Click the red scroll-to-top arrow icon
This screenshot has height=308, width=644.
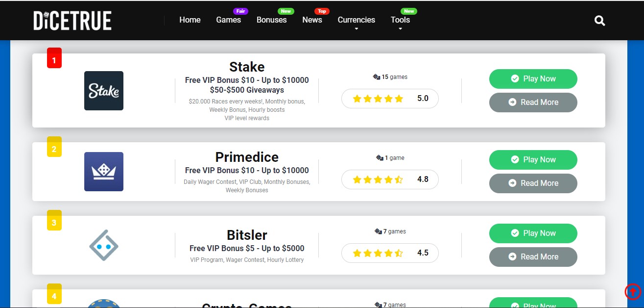coord(633,292)
